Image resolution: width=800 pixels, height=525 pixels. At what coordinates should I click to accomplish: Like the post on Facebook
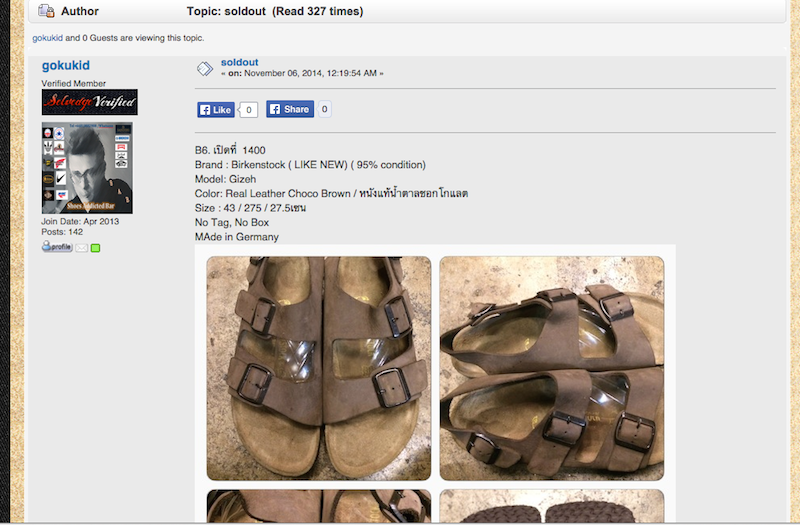(x=216, y=110)
